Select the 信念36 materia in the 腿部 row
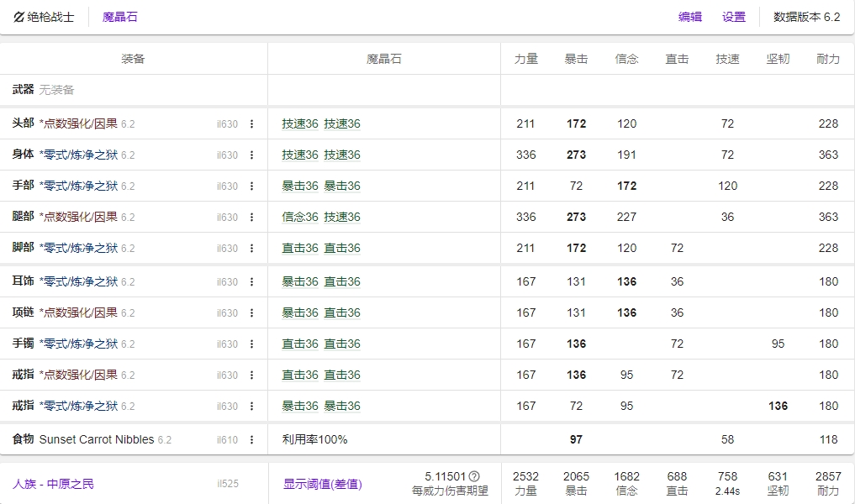 coord(299,218)
